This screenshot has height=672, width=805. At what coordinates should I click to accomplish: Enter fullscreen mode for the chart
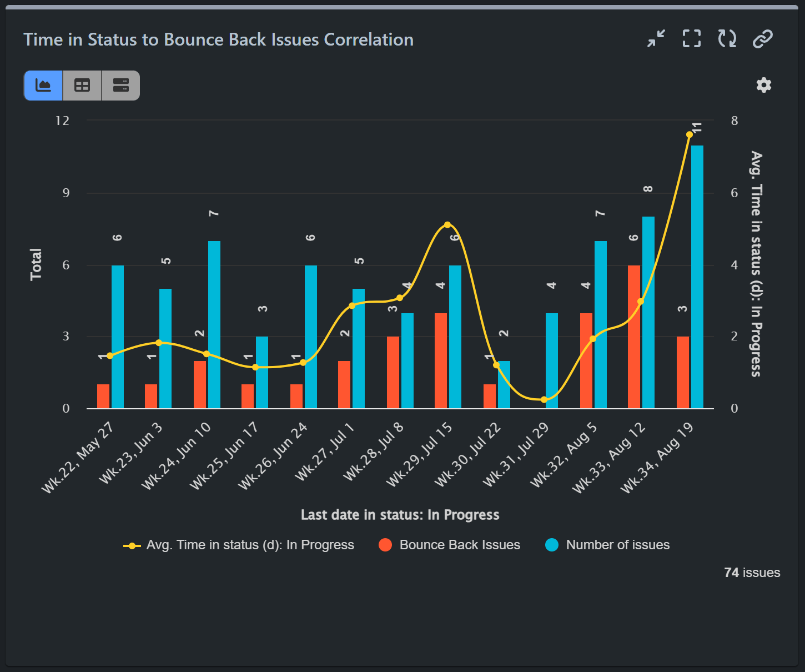click(691, 39)
